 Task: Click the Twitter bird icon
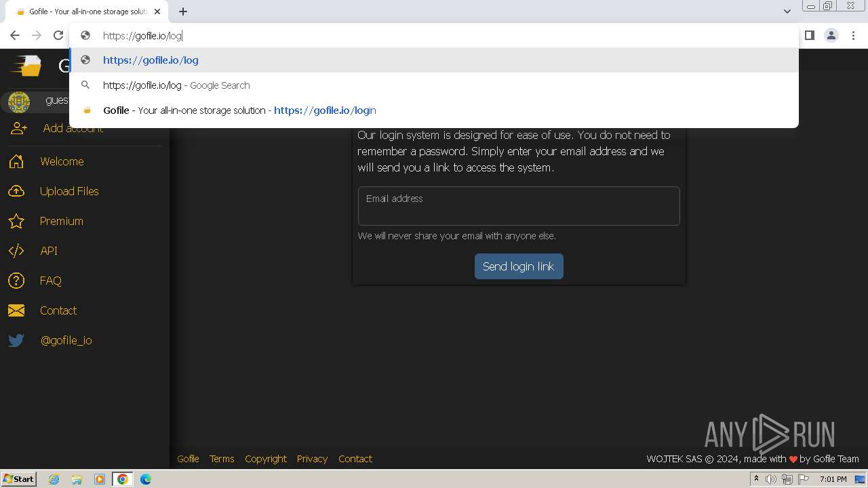16,340
